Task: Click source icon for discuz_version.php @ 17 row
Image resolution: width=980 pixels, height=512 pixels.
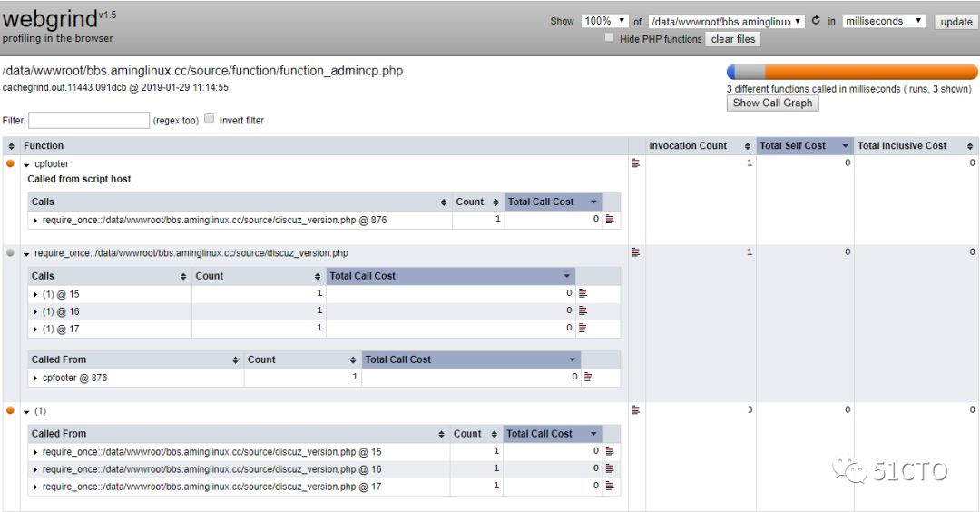Action: click(x=610, y=486)
